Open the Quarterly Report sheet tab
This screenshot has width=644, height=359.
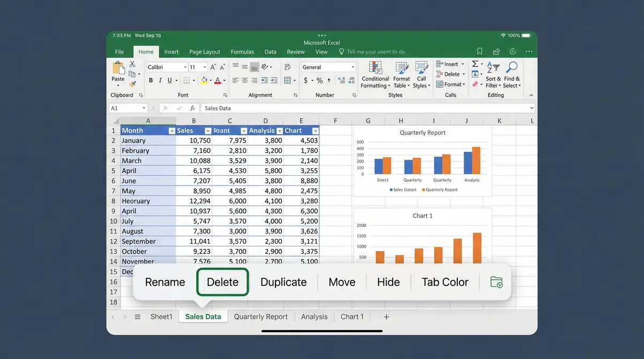pos(261,317)
